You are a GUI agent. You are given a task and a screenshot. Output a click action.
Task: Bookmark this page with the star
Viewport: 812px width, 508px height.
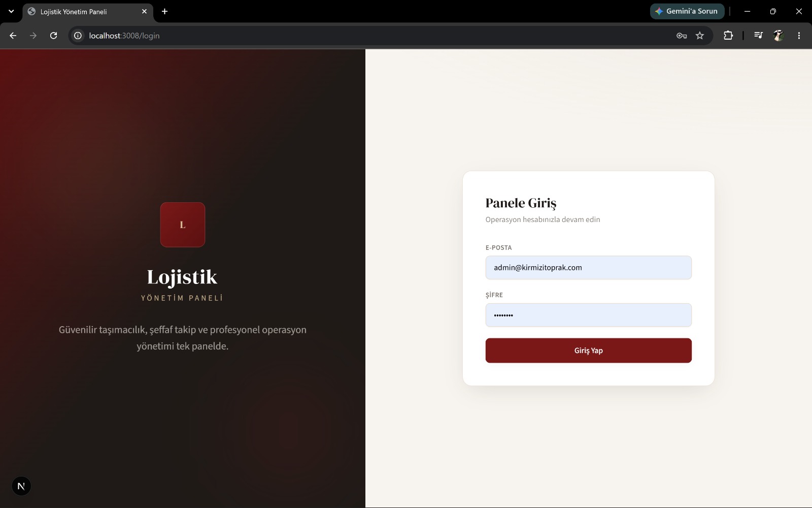[700, 36]
